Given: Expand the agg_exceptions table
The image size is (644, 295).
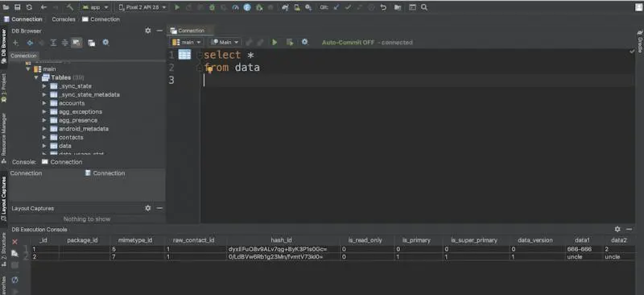Looking at the screenshot, I should coord(44,112).
